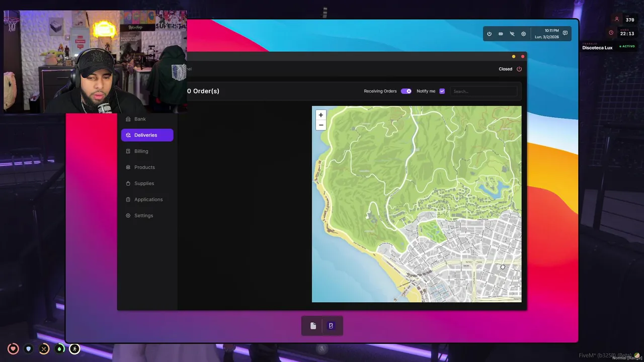
Task: Focus the orders Search field
Action: tap(484, 92)
